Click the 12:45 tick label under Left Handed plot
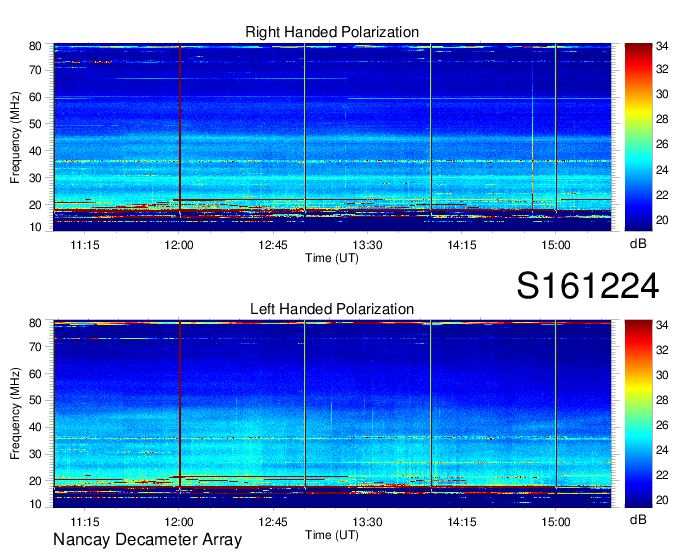This screenshot has height=552, width=680. click(273, 522)
